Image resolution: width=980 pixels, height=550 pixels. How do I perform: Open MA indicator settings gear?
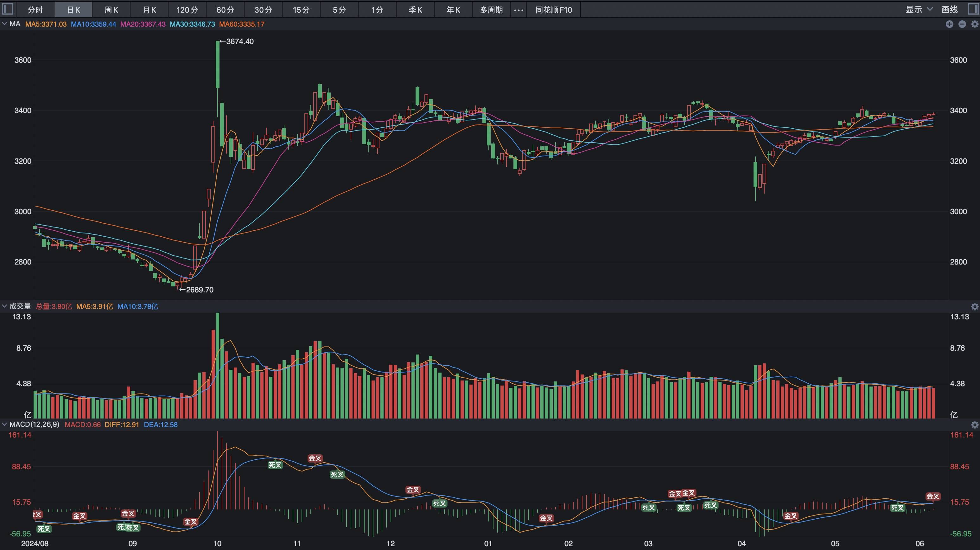click(x=975, y=24)
